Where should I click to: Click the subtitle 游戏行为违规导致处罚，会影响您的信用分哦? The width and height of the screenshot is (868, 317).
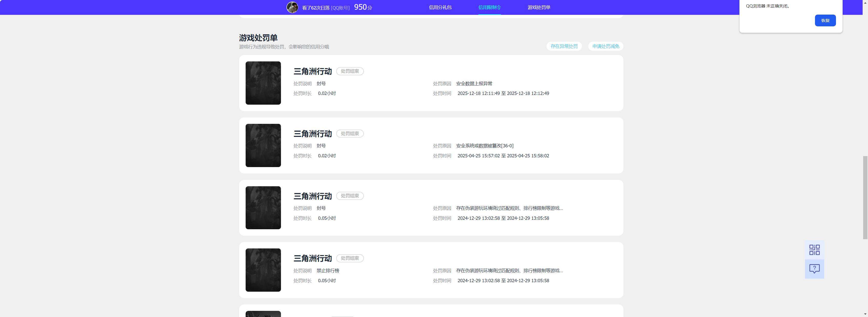284,47
